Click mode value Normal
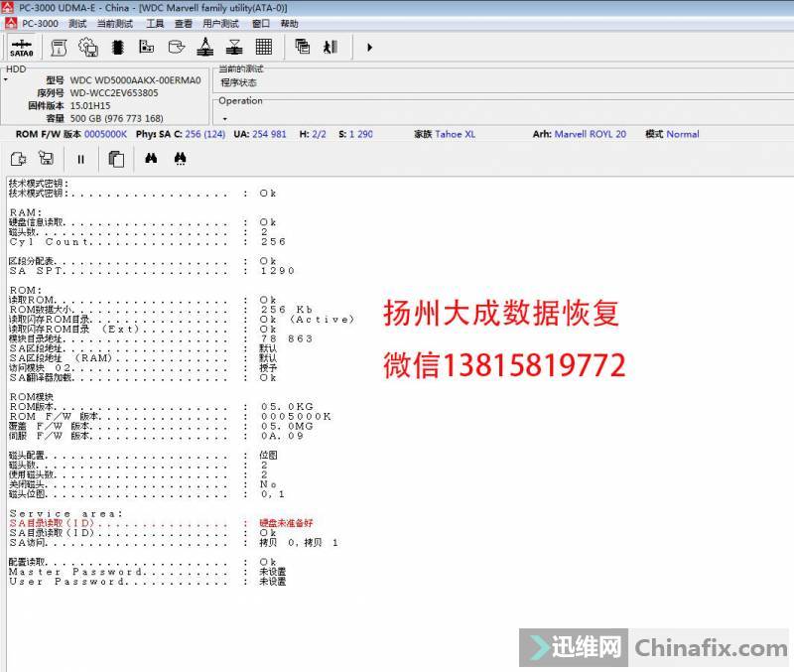Image resolution: width=794 pixels, height=672 pixels. click(683, 134)
